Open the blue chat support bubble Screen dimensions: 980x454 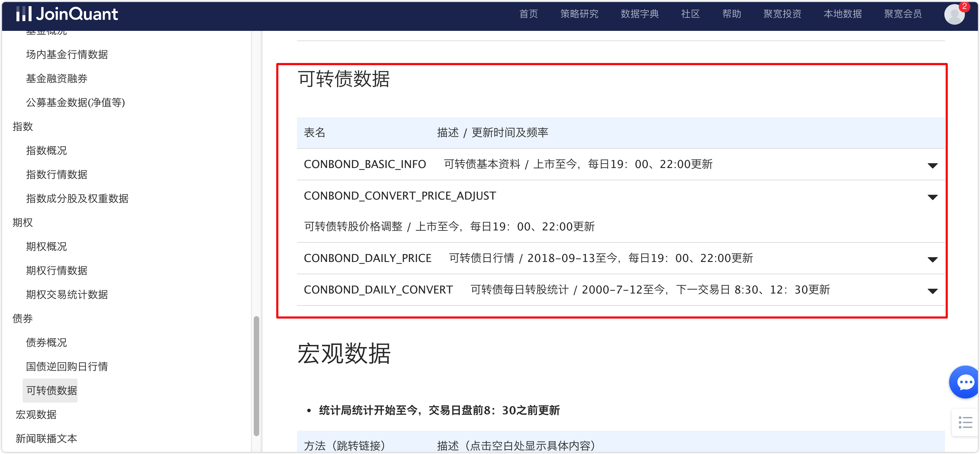click(x=965, y=382)
